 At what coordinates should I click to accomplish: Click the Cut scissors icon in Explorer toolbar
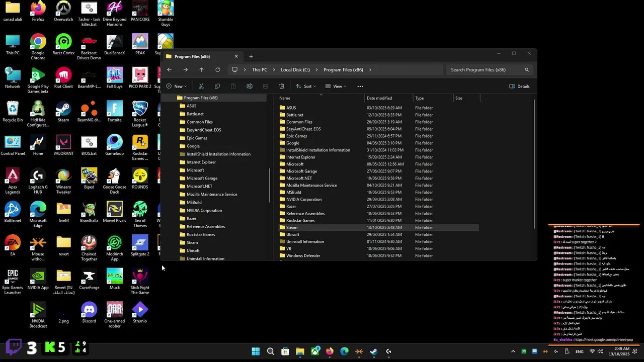(201, 86)
